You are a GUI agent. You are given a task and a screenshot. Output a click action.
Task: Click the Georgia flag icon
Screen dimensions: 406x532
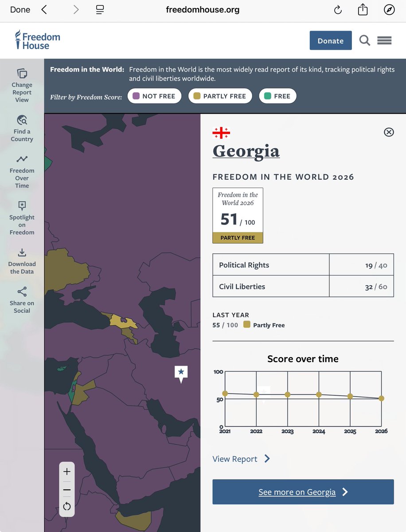click(x=221, y=133)
